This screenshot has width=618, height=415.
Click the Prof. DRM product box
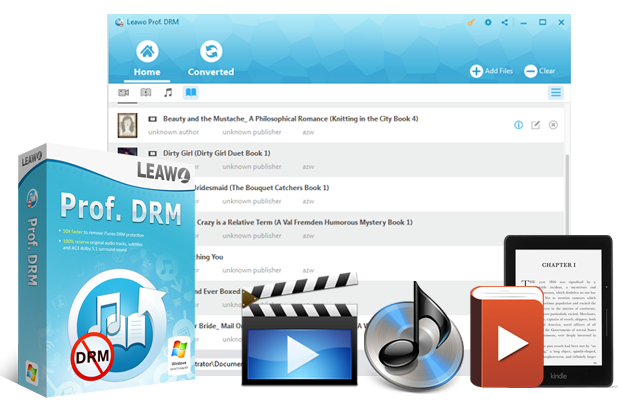point(106,270)
